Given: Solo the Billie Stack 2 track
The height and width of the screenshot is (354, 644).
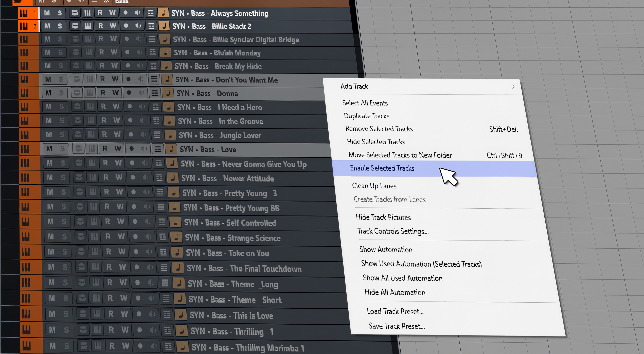Looking at the screenshot, I should pyautogui.click(x=60, y=26).
